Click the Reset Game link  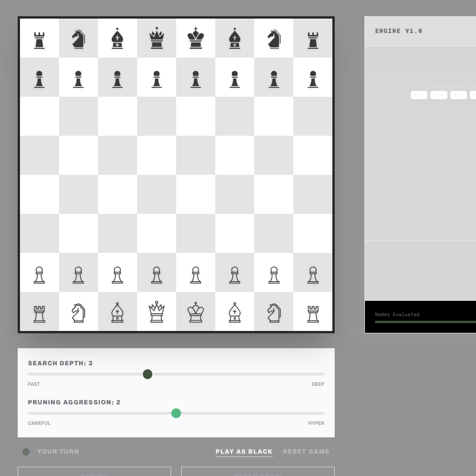point(306,451)
